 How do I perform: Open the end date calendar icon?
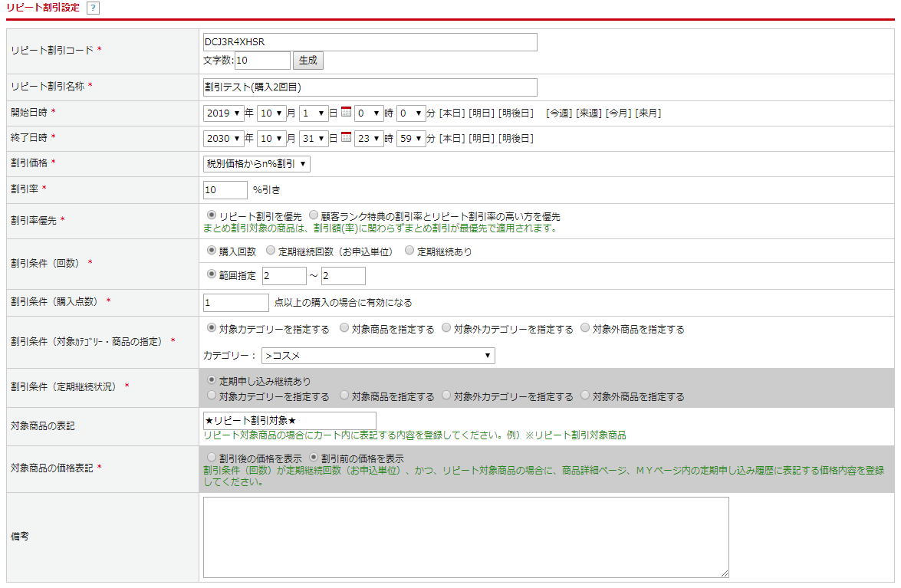click(x=346, y=138)
